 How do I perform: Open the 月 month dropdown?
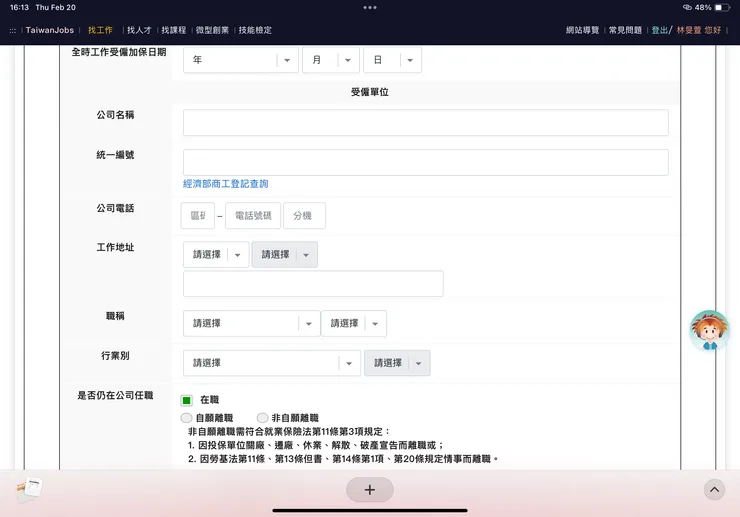[330, 60]
